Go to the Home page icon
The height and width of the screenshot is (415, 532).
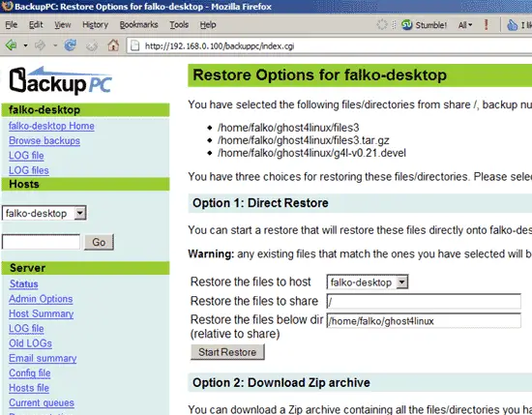tap(113, 45)
